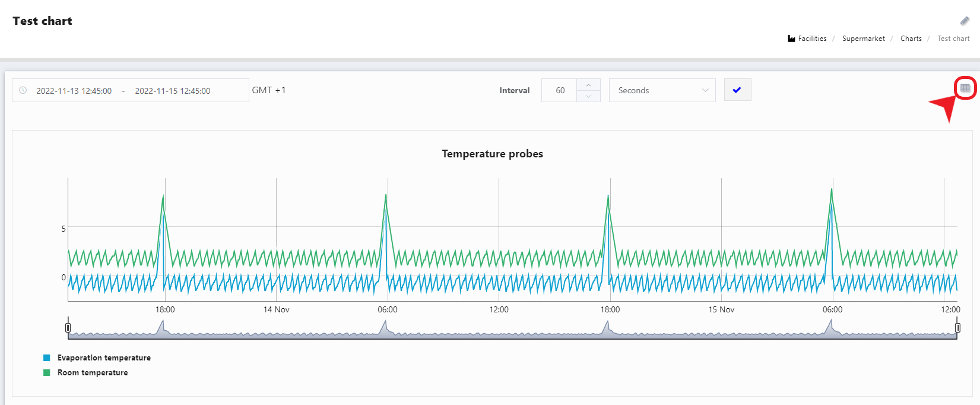Viewport: 980px width, 405px height.
Task: Apply interval with the blue checkmark button
Action: [737, 90]
